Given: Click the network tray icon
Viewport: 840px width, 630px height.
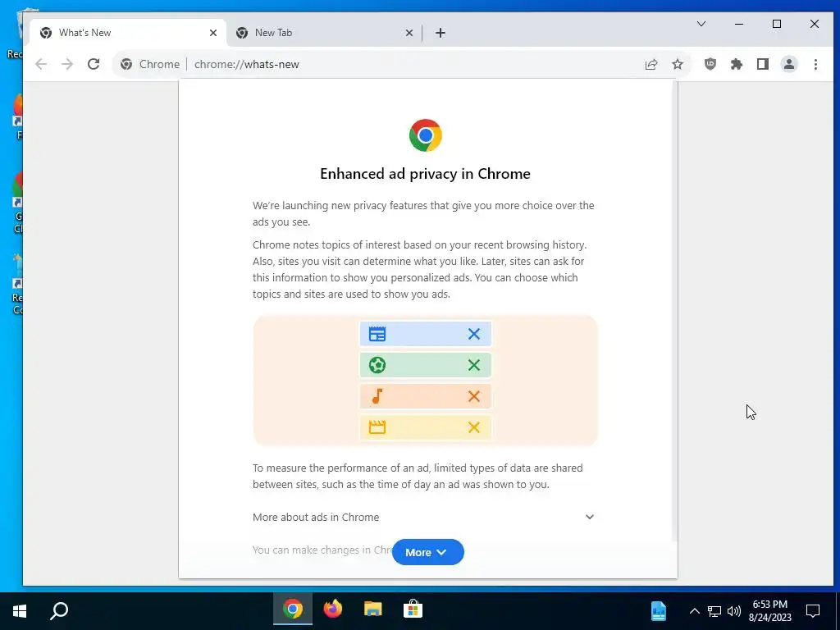Looking at the screenshot, I should [x=714, y=610].
